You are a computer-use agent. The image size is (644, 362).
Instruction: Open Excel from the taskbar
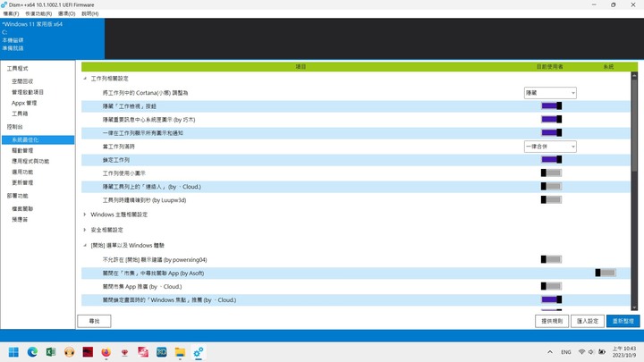click(51, 352)
